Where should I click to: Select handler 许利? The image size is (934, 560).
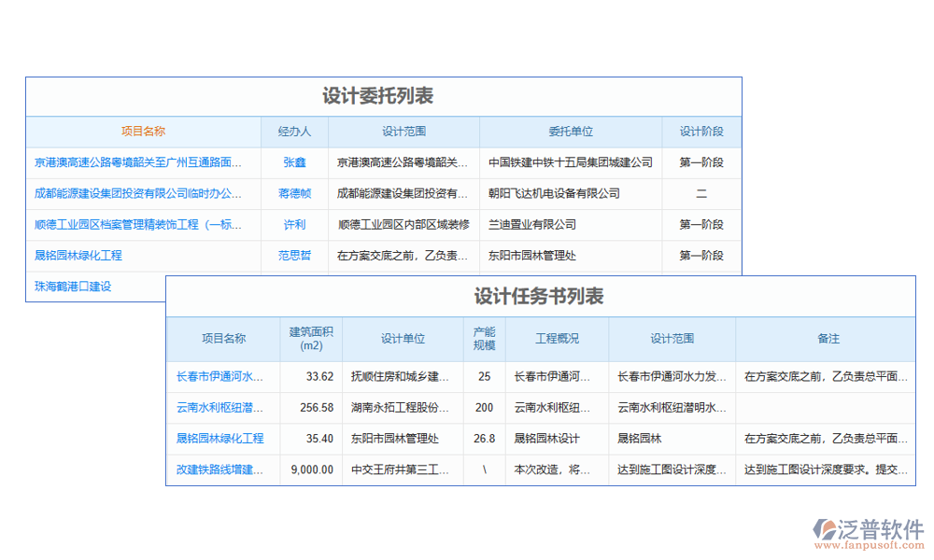point(295,224)
